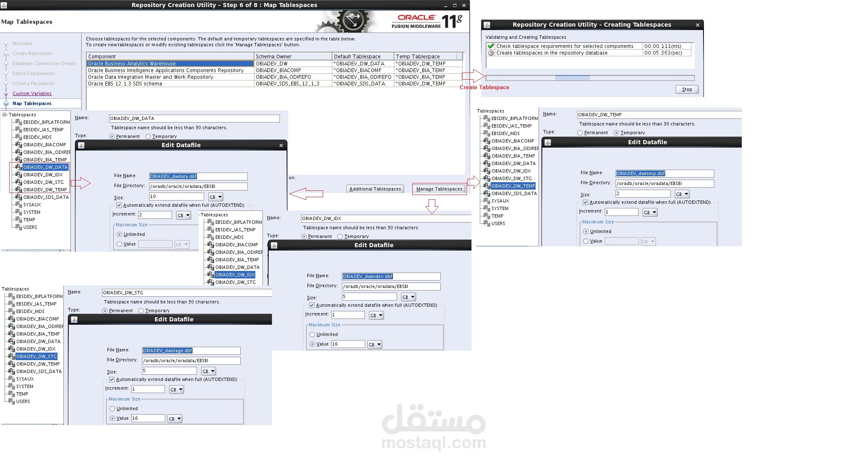The image size is (868, 461).
Task: Click the Additional Tablespaces button
Action: [375, 189]
